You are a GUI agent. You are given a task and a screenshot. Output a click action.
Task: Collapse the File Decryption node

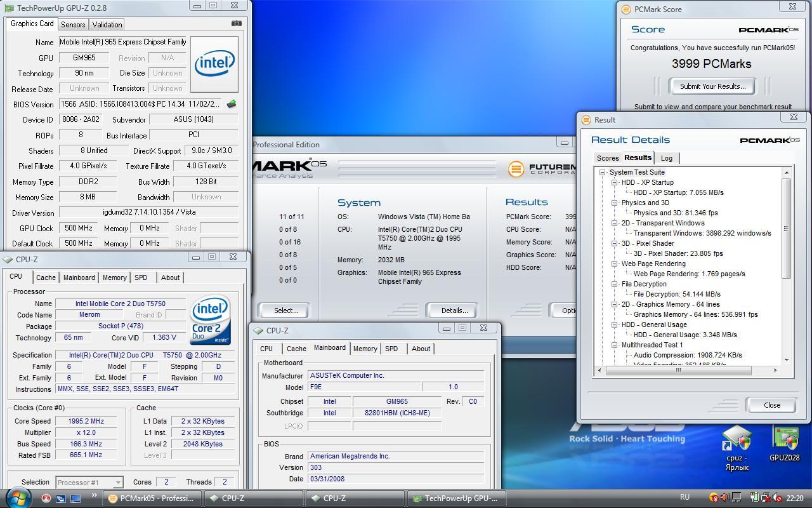click(614, 284)
